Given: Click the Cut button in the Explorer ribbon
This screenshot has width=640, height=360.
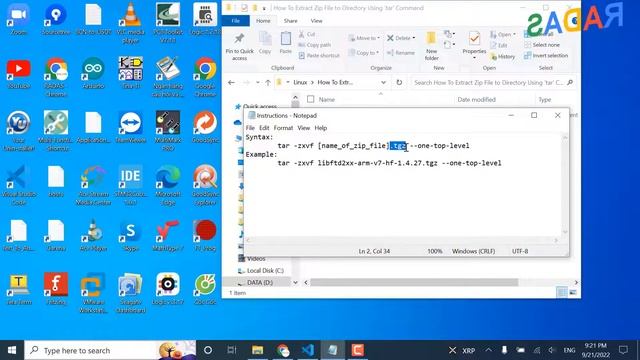Looking at the screenshot, I should click(x=307, y=34).
